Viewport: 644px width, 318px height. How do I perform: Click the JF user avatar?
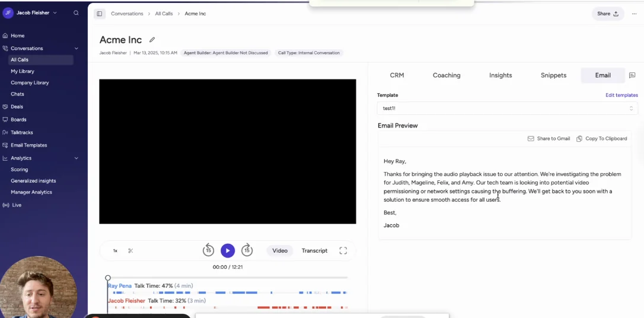[8, 12]
